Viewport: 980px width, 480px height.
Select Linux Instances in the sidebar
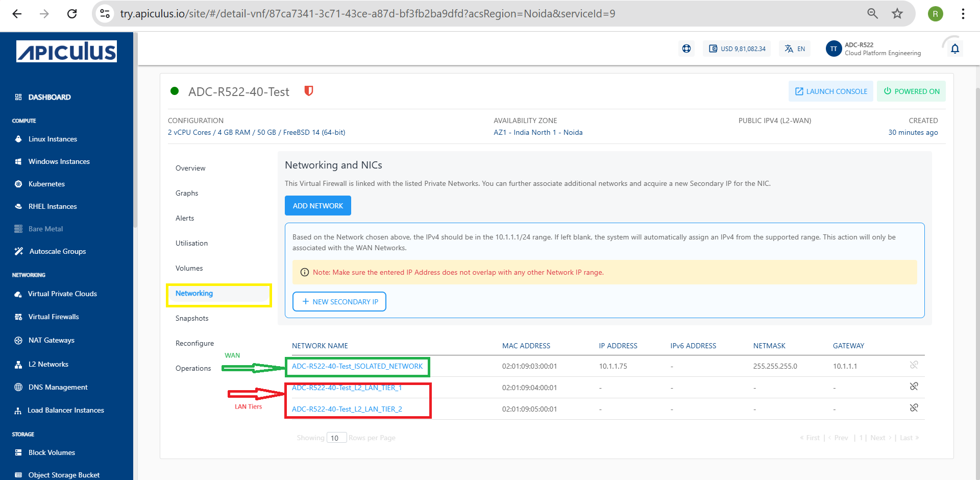53,139
